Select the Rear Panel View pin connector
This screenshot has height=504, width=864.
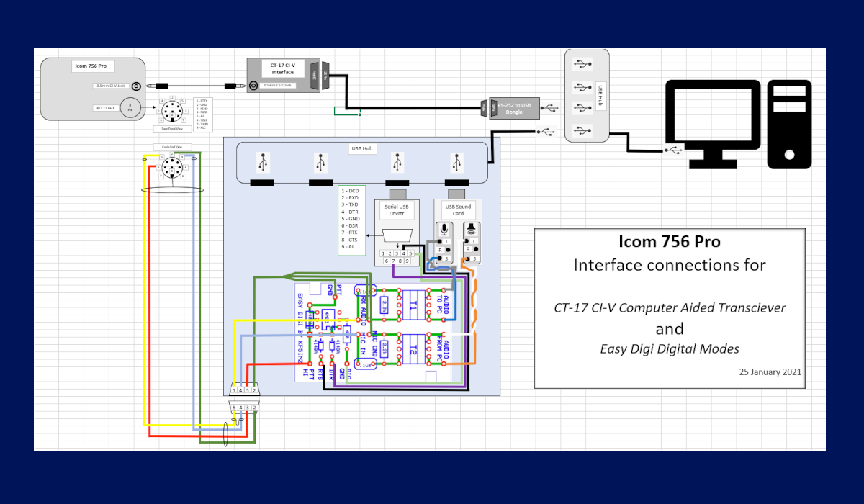(x=171, y=111)
